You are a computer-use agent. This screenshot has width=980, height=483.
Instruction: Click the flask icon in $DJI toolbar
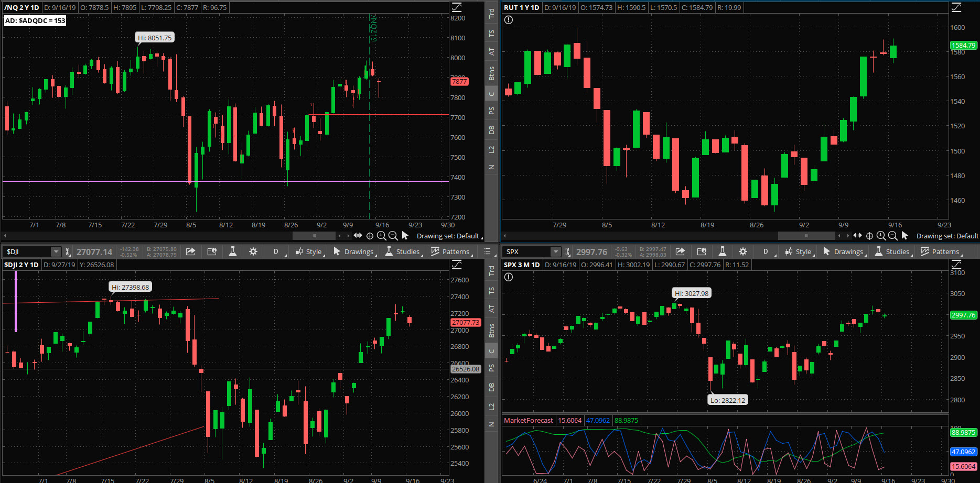pos(233,251)
